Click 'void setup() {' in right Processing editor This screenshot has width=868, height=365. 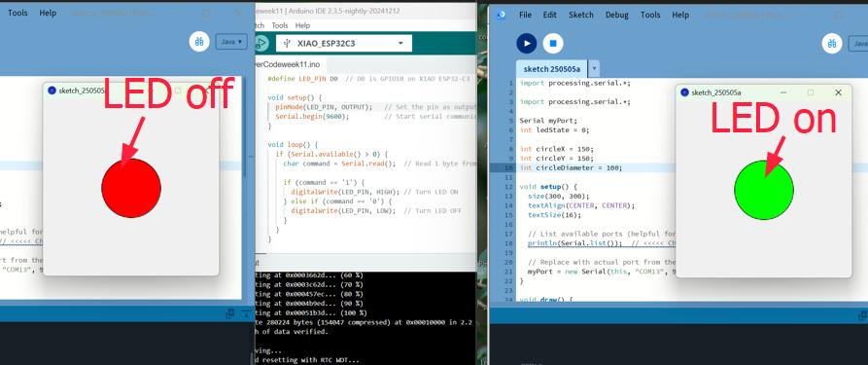pyautogui.click(x=548, y=186)
